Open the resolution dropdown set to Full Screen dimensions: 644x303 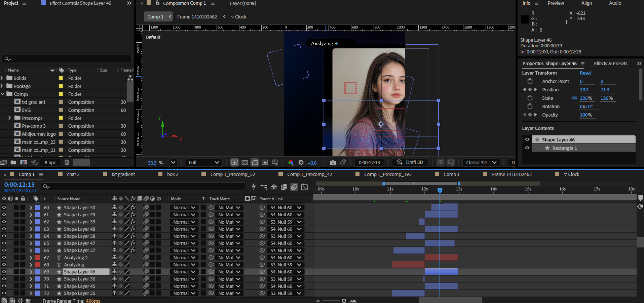(204, 163)
